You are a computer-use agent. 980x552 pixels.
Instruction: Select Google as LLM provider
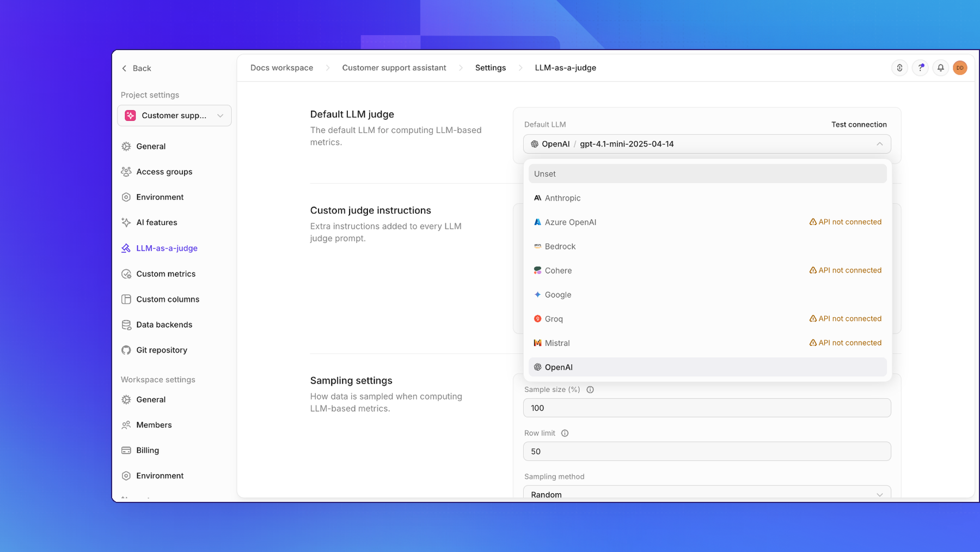(707, 295)
